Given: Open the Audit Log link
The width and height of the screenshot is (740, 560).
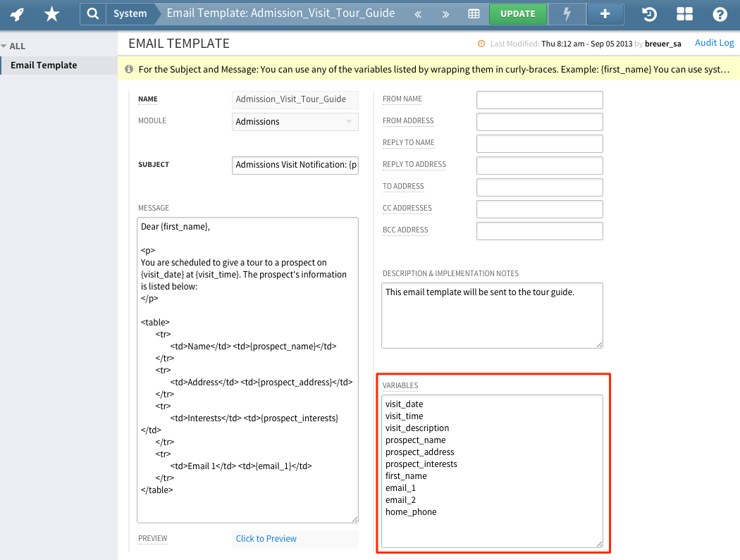Looking at the screenshot, I should click(x=714, y=42).
